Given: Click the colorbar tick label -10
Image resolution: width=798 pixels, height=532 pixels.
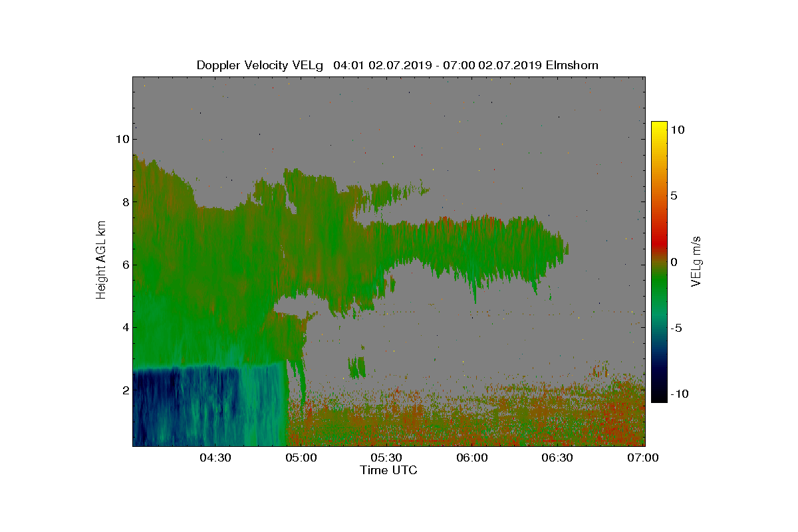Looking at the screenshot, I should (x=678, y=394).
